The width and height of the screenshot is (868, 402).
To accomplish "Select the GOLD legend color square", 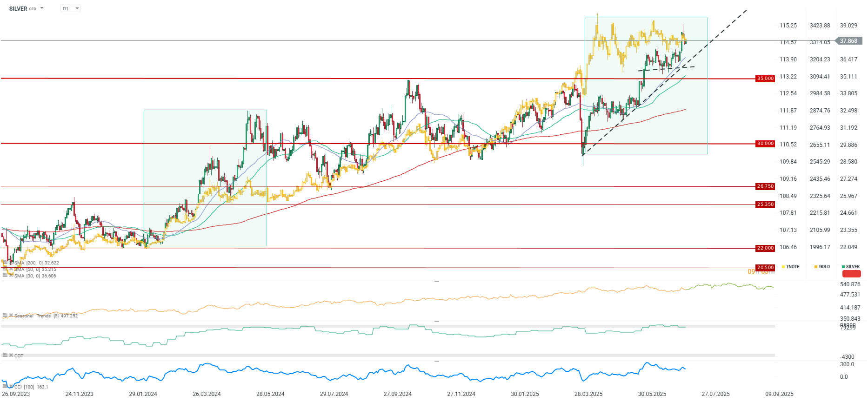I will (x=816, y=267).
